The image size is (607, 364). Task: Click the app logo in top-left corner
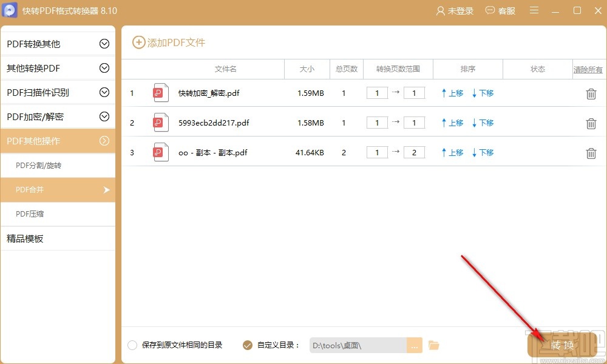[x=10, y=10]
